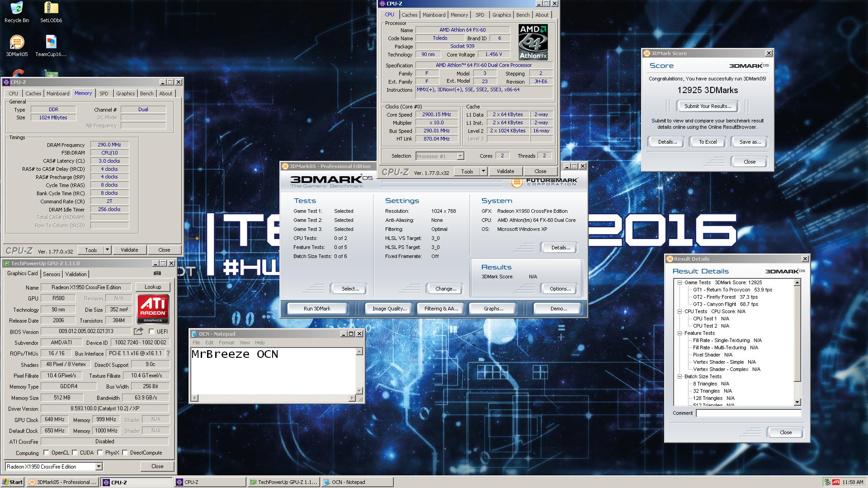The width and height of the screenshot is (868, 488).
Task: Collapse the Game Tests tree node
Action: coord(679,282)
